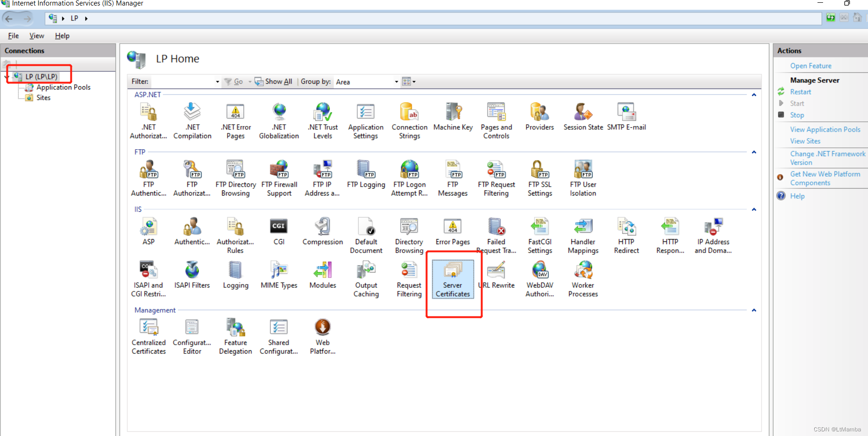Screen dimensions: 868x436
Task: Collapse the LP server tree node
Action: (7, 77)
